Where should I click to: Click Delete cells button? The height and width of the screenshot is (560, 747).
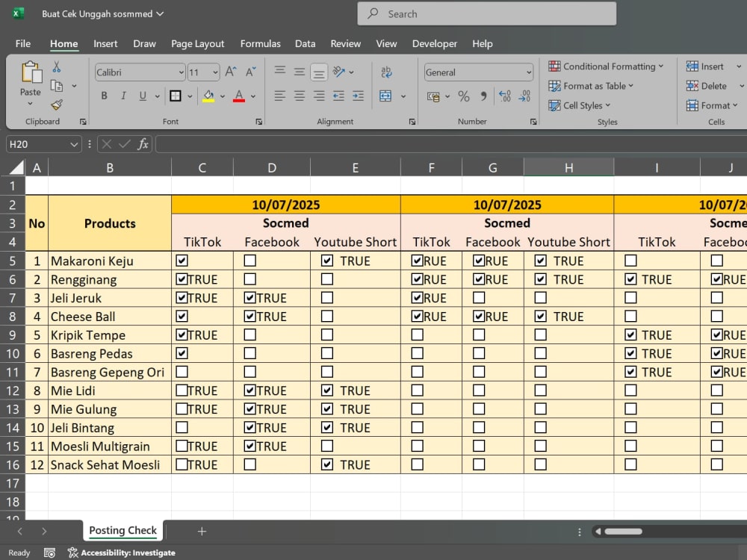(706, 86)
